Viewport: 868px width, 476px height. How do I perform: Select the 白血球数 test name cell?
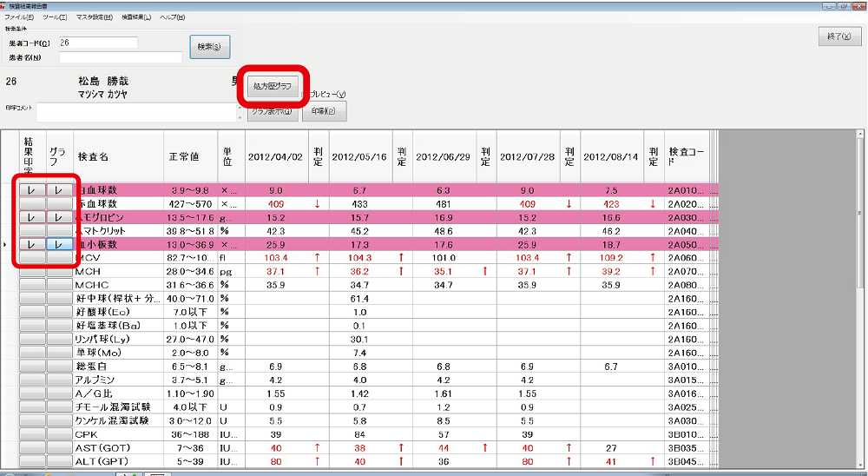(118, 190)
